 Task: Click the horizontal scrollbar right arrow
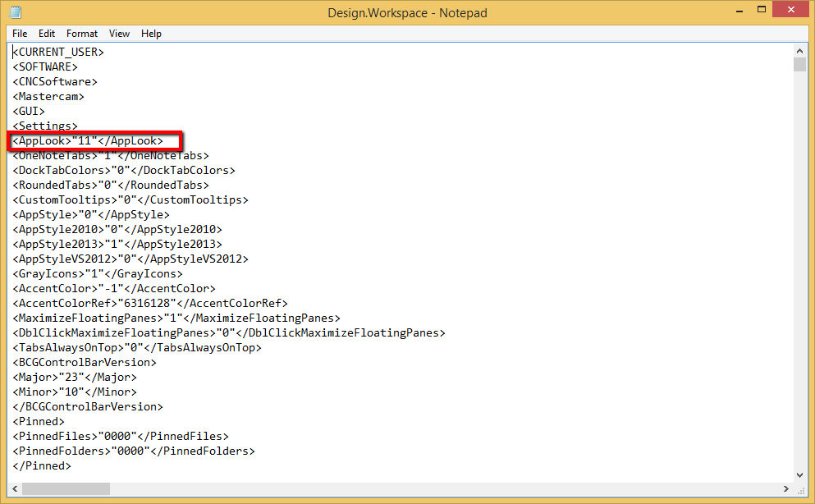click(786, 488)
